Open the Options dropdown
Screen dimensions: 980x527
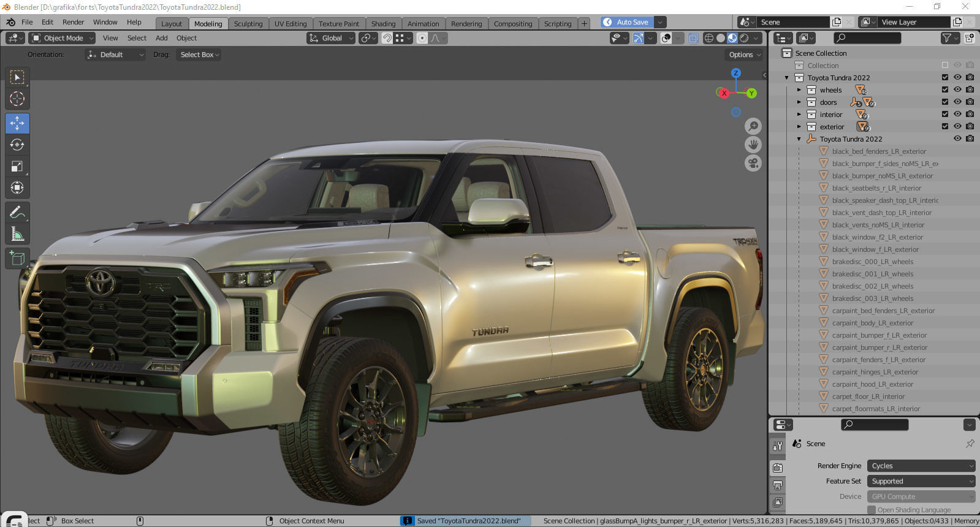(745, 55)
